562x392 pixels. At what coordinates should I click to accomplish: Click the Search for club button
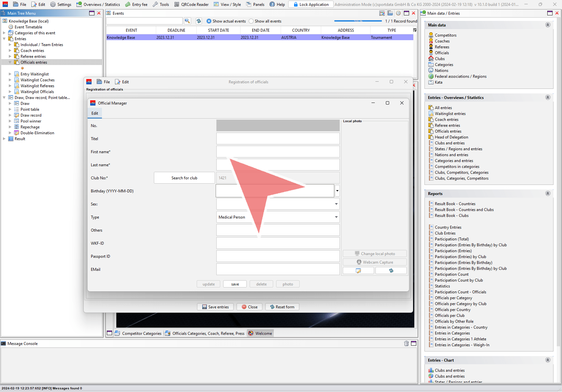184,178
